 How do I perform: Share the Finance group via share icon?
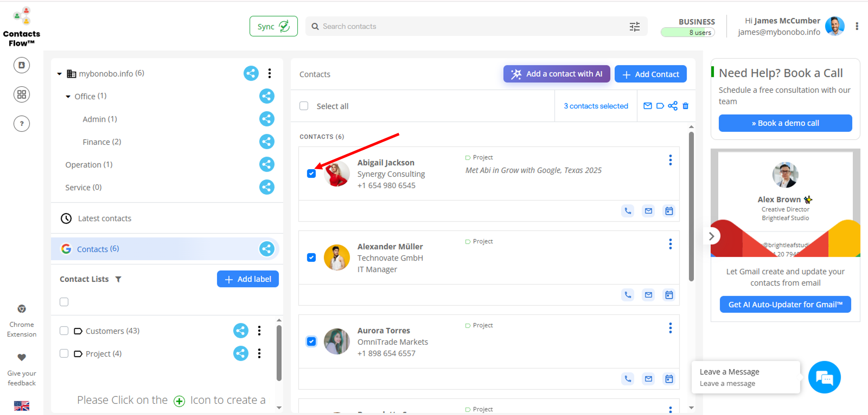click(267, 141)
